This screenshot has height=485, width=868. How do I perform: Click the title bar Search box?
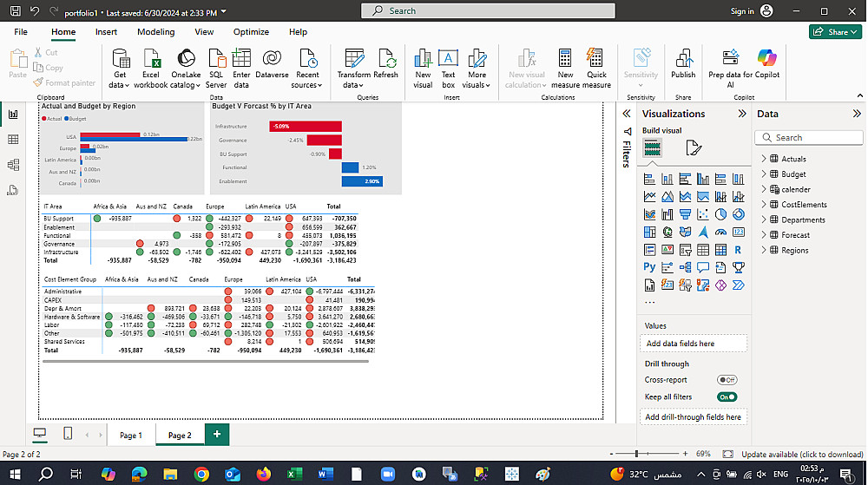pyautogui.click(x=488, y=10)
